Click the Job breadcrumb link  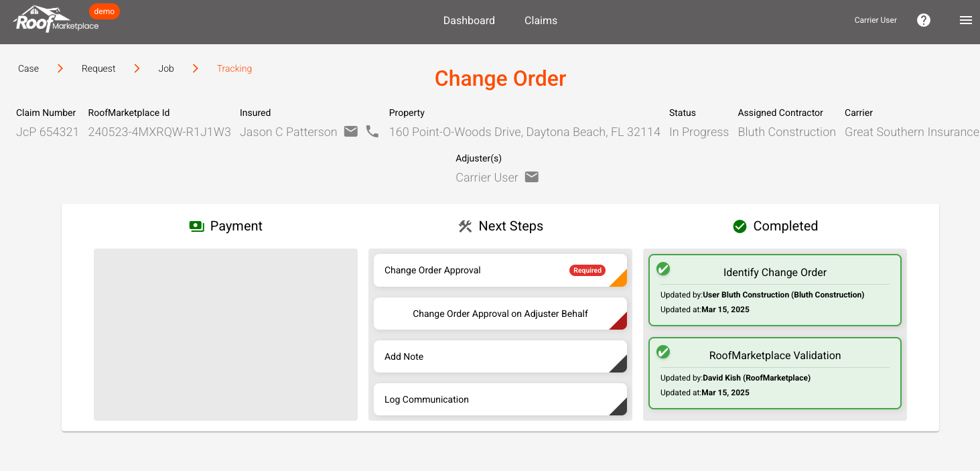pos(166,68)
